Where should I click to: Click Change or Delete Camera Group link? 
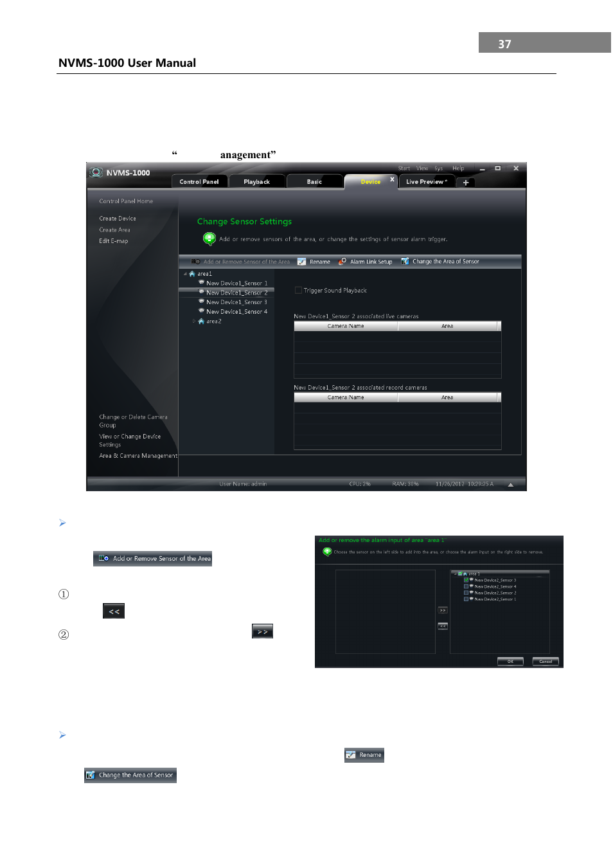133,421
